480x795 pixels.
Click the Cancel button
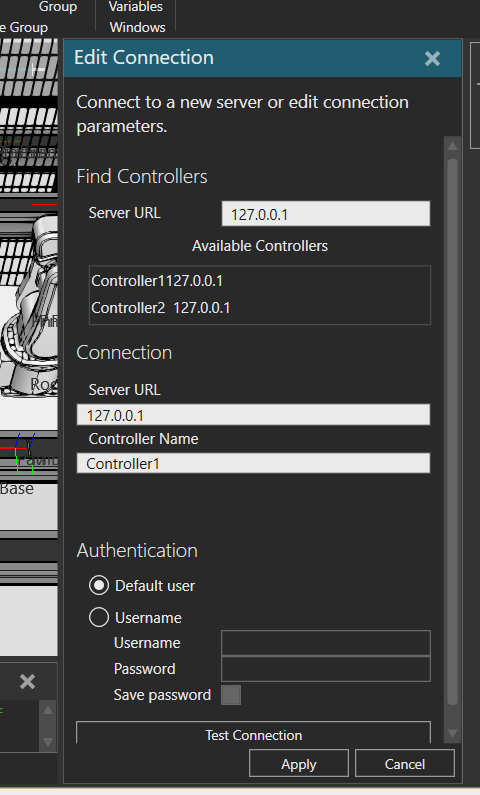point(404,764)
